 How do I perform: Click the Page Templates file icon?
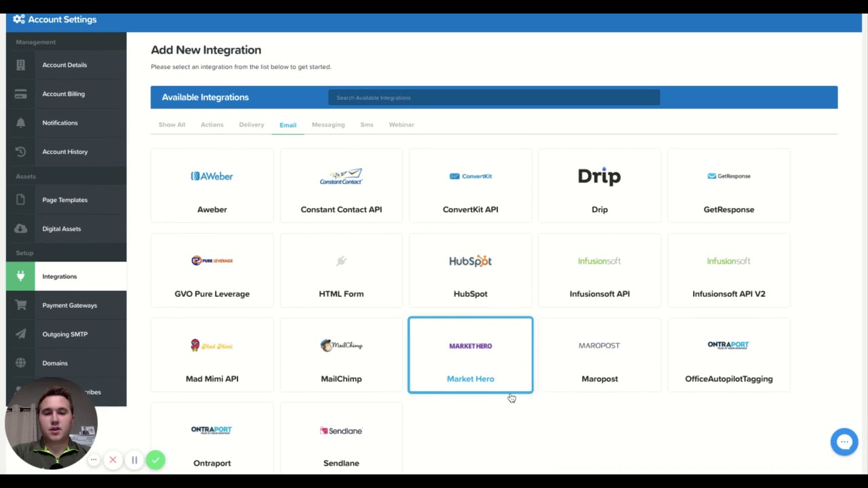pyautogui.click(x=20, y=200)
